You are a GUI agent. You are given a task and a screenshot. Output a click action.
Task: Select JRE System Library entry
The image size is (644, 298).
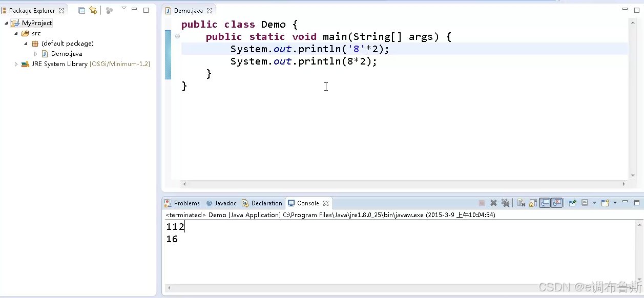coord(91,64)
